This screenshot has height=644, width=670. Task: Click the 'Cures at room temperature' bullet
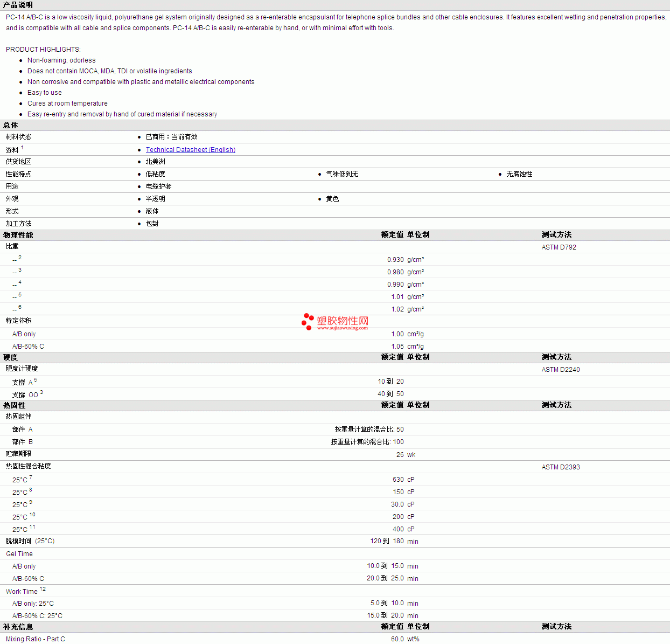click(67, 103)
